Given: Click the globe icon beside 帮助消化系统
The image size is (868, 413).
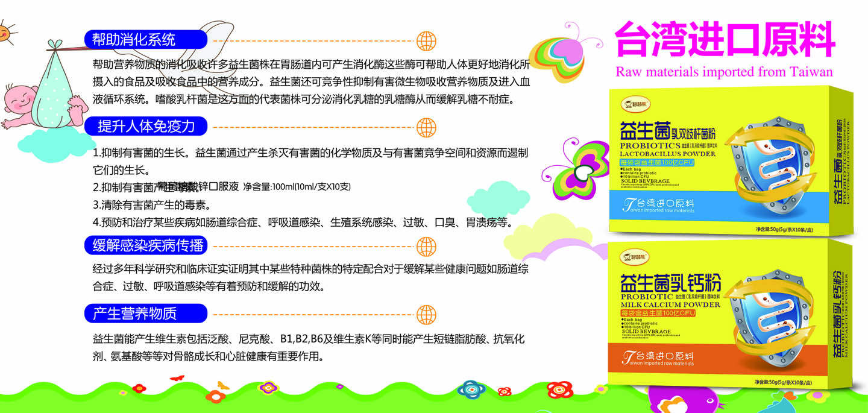Looking at the screenshot, I should (x=426, y=41).
